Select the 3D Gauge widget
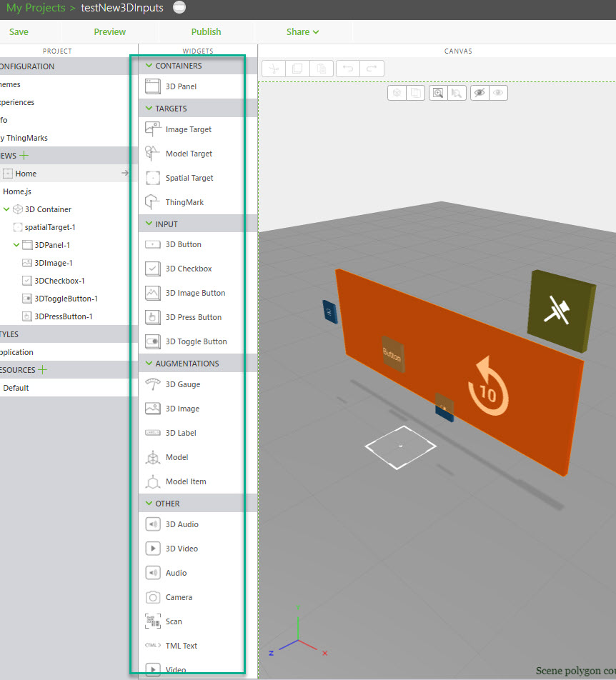This screenshot has height=680, width=616. click(x=182, y=384)
